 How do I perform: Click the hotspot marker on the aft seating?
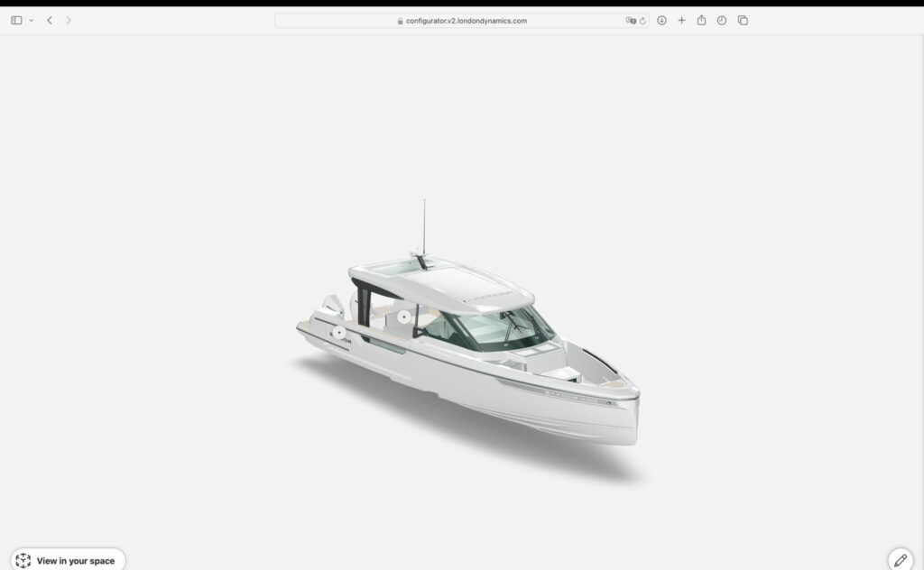(403, 317)
